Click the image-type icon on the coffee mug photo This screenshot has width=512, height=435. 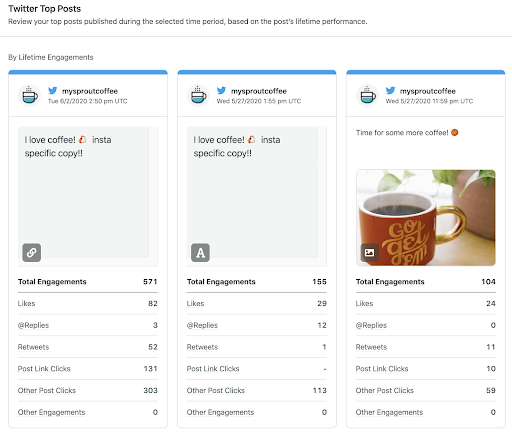pyautogui.click(x=369, y=252)
